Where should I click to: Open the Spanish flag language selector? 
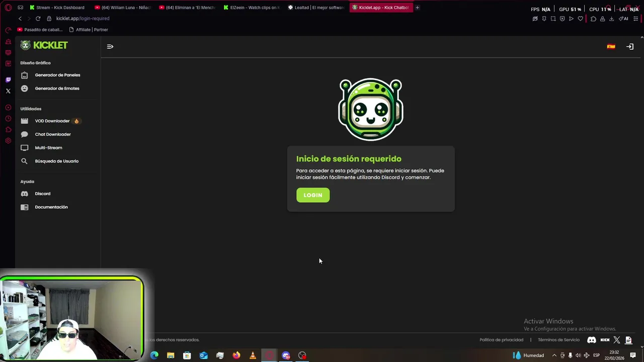coord(611,47)
